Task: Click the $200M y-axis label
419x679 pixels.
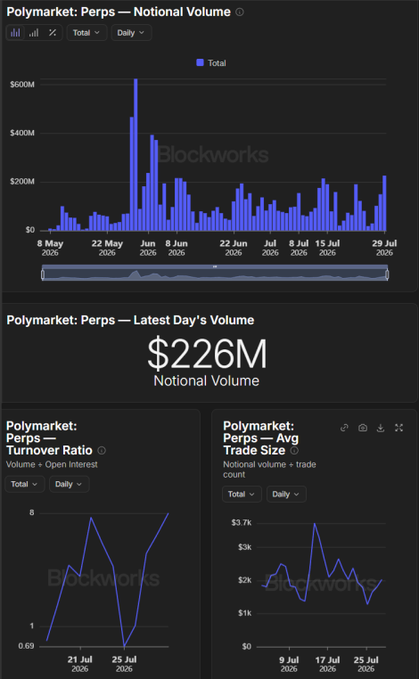Action: click(x=22, y=181)
